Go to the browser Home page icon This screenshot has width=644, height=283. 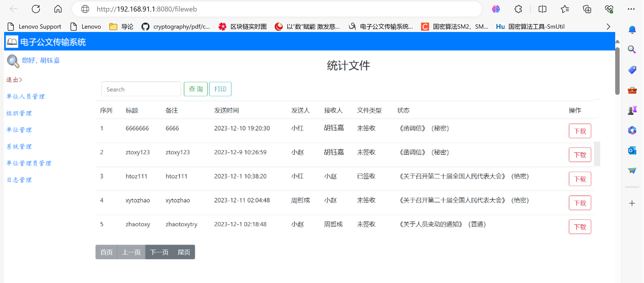pos(58,9)
